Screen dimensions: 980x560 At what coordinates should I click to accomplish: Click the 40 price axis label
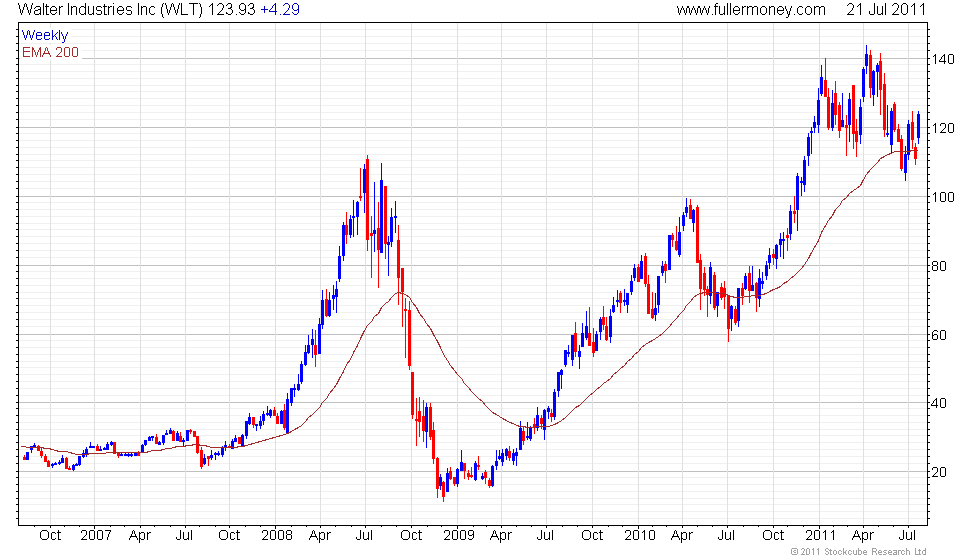click(x=939, y=403)
